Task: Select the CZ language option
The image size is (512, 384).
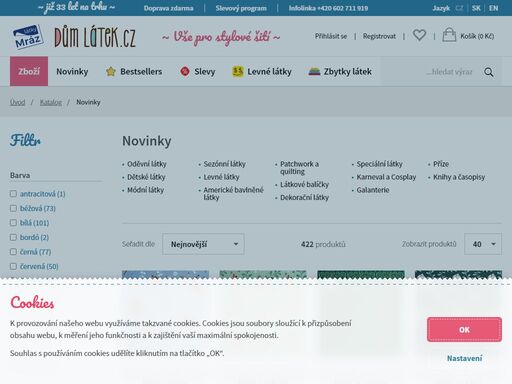Action: coord(459,8)
